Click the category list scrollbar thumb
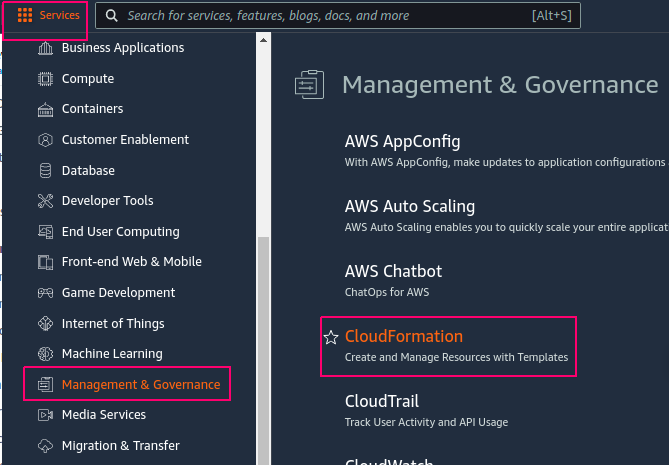Screen dimensions: 669x465 pyautogui.click(x=264, y=350)
